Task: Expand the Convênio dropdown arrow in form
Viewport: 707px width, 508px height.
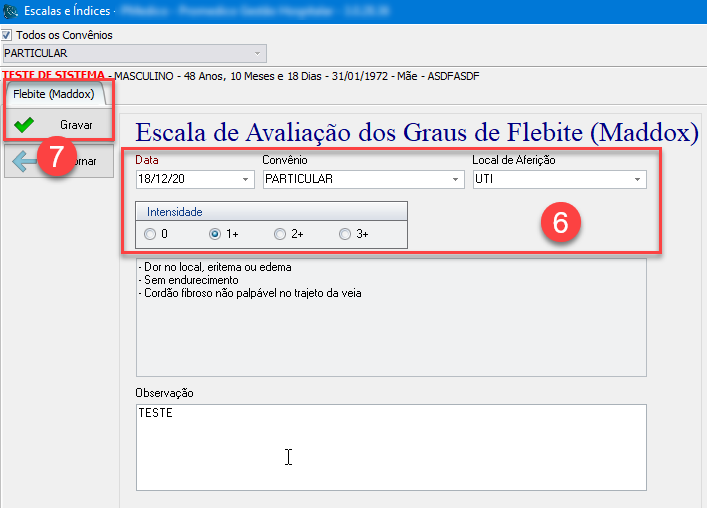Action: 456,180
